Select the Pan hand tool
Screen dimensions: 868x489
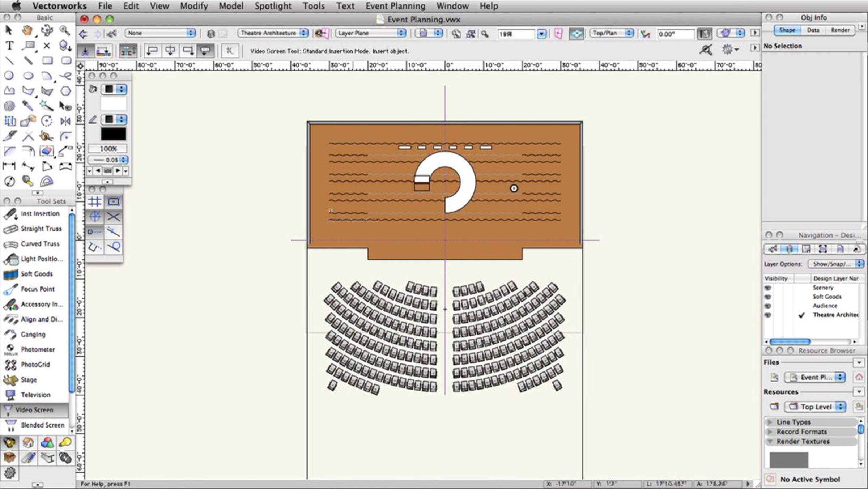(27, 30)
